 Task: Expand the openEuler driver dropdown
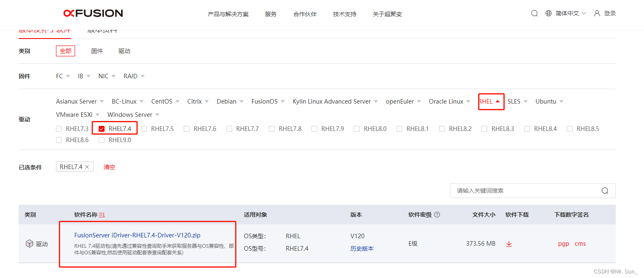403,102
